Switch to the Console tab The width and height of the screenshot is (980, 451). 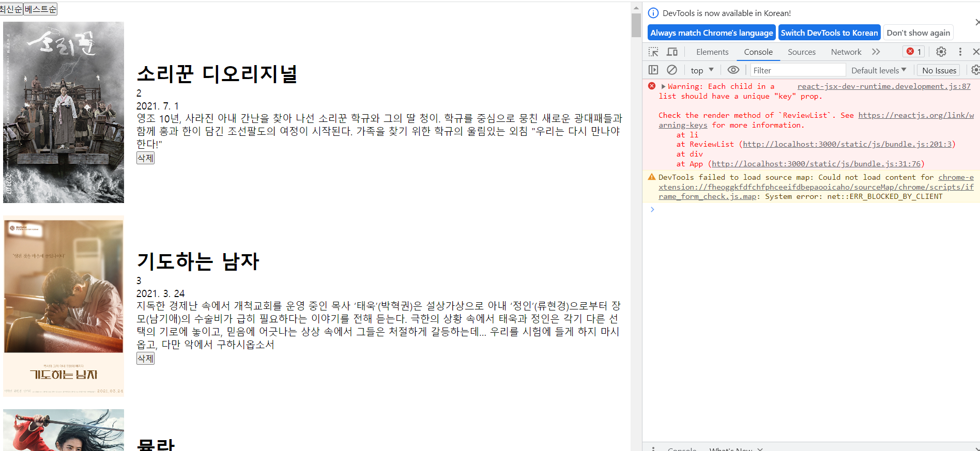758,52
